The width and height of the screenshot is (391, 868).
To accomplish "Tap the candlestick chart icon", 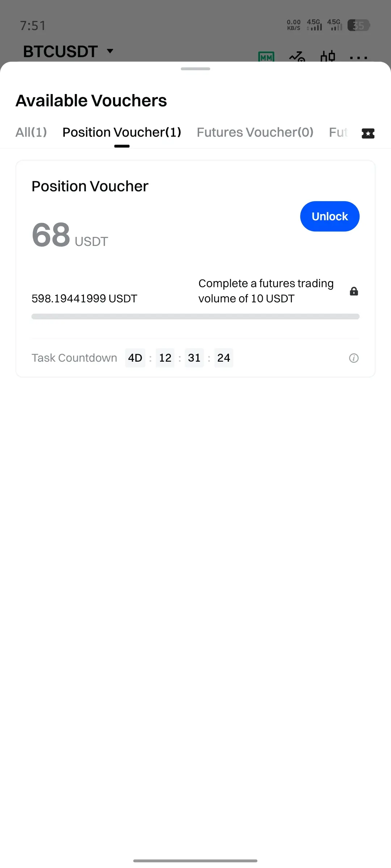I will click(x=328, y=56).
